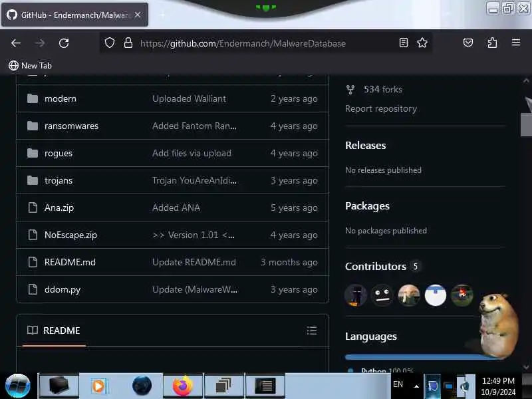532x399 pixels.
Task: Open the modern folder
Action: [61, 98]
